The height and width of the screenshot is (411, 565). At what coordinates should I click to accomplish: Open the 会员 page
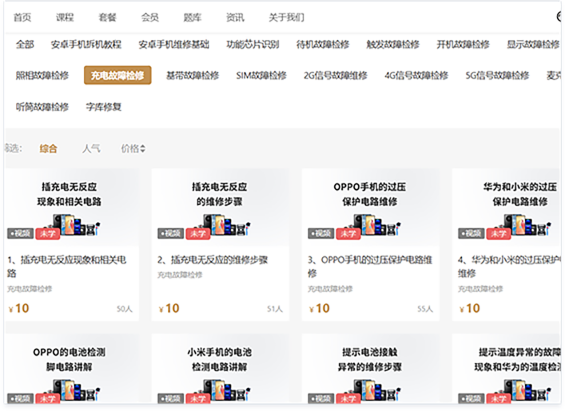pyautogui.click(x=150, y=17)
